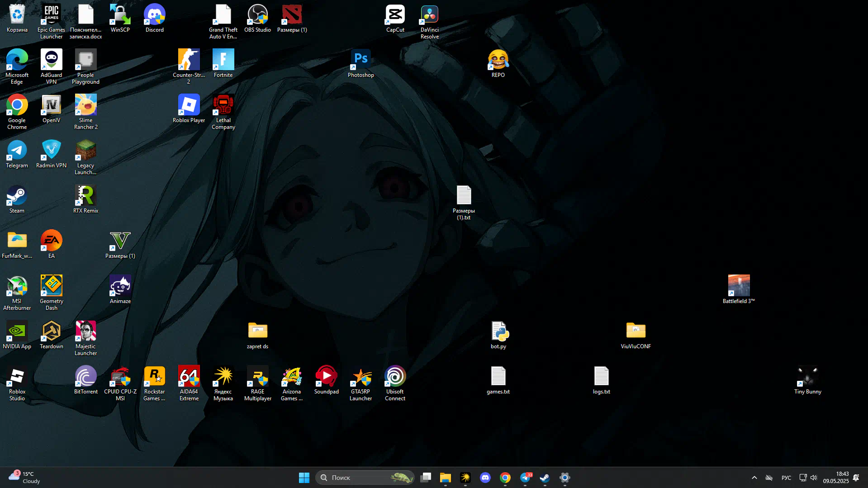Open WinSCP desktop shortcut
This screenshot has width=868, height=488.
click(x=120, y=19)
